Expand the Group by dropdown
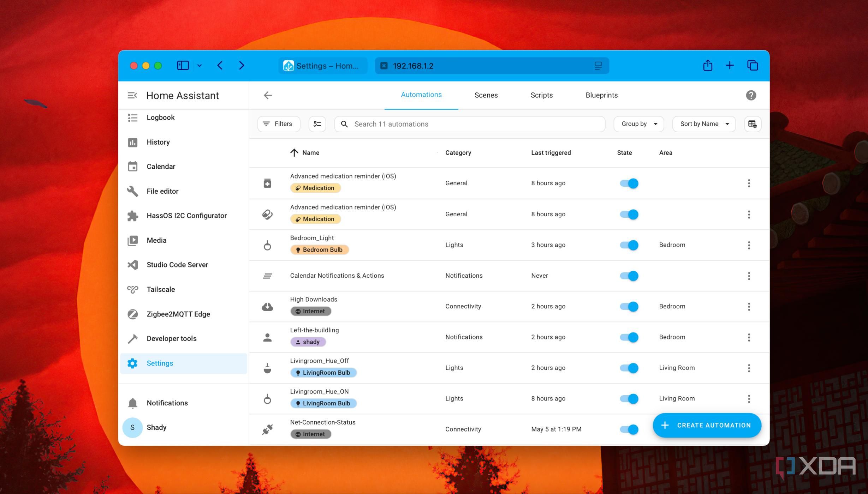Image resolution: width=868 pixels, height=494 pixels. tap(639, 124)
